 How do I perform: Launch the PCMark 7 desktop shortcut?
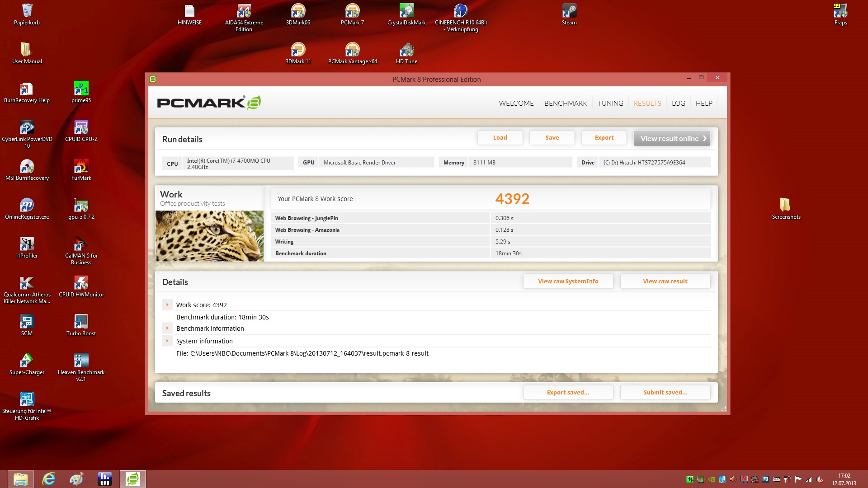coord(352,14)
